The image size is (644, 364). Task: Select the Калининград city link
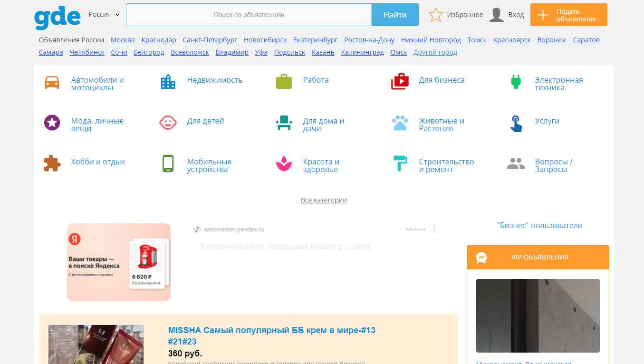363,52
